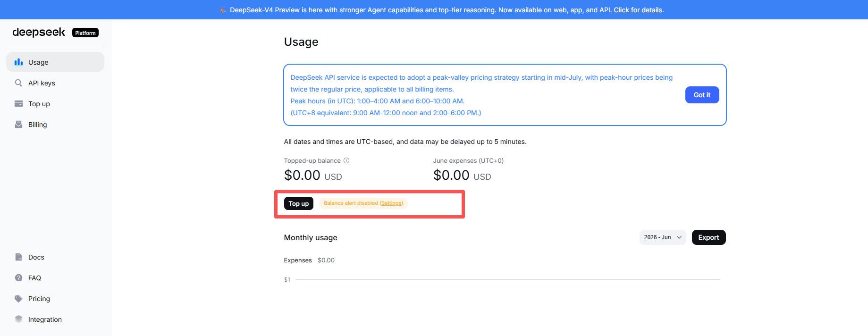The width and height of the screenshot is (868, 336).
Task: Click the deepseek logo
Action: (x=39, y=32)
